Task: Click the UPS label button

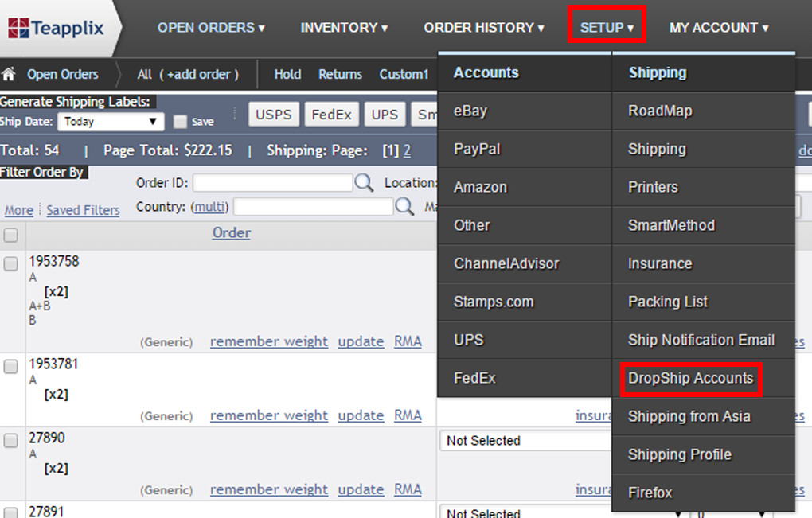Action: [x=385, y=115]
